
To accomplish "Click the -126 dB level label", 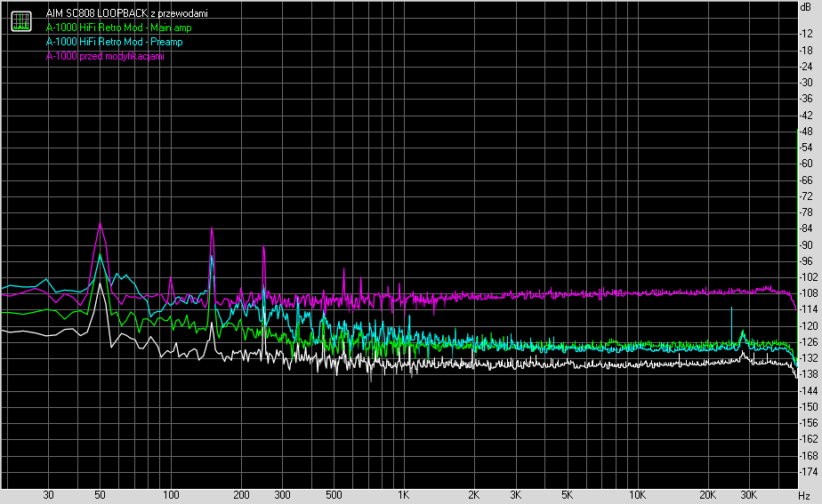I will [x=808, y=342].
